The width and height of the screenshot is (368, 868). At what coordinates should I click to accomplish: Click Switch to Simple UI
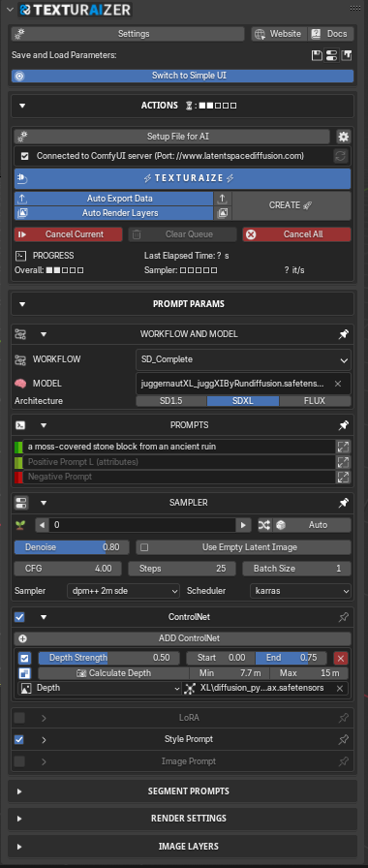(183, 76)
